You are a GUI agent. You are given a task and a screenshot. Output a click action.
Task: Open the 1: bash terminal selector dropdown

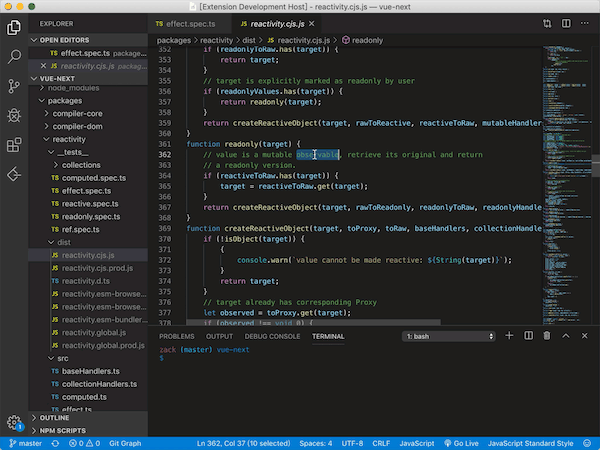449,336
